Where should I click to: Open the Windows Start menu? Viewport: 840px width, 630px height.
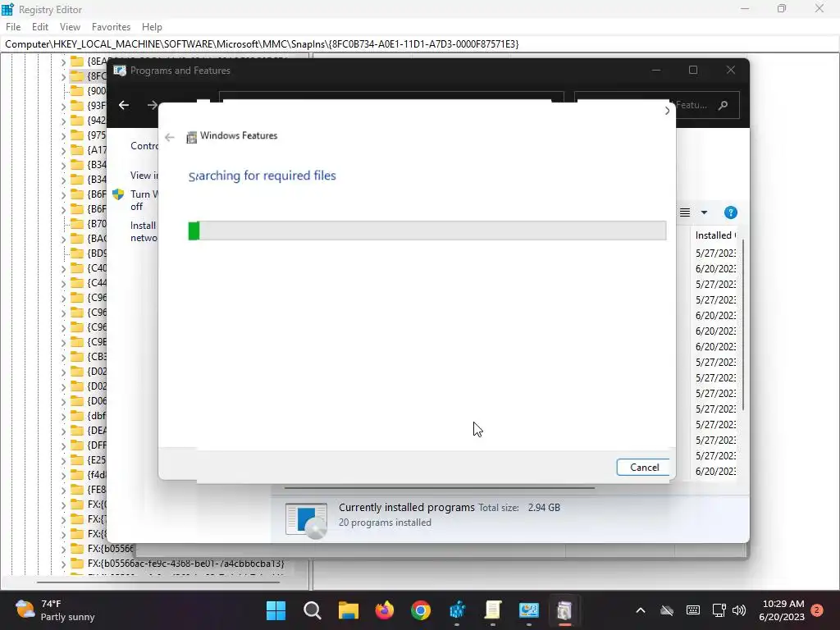pyautogui.click(x=276, y=610)
